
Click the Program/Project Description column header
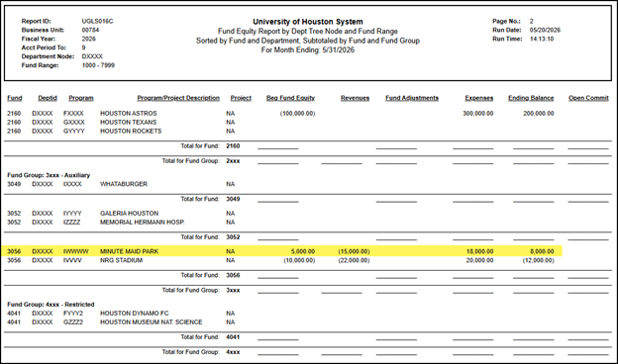tap(178, 98)
